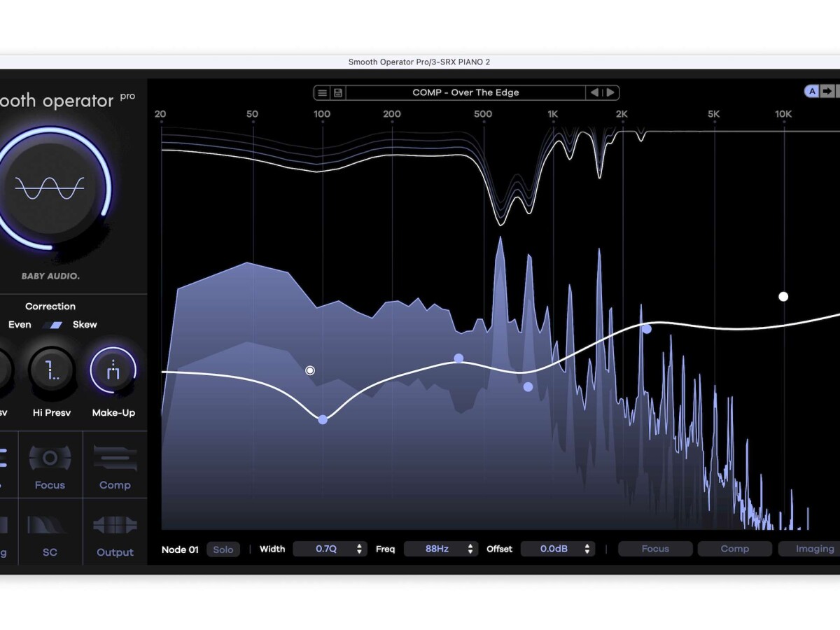Switch to the Focus tab at bottom
Screen dimensions: 840x630
pos(655,549)
